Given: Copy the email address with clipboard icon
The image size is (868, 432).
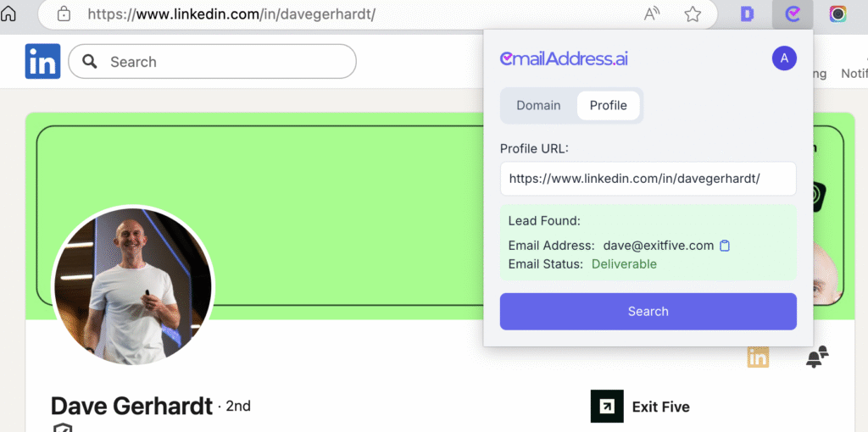Looking at the screenshot, I should pos(725,246).
